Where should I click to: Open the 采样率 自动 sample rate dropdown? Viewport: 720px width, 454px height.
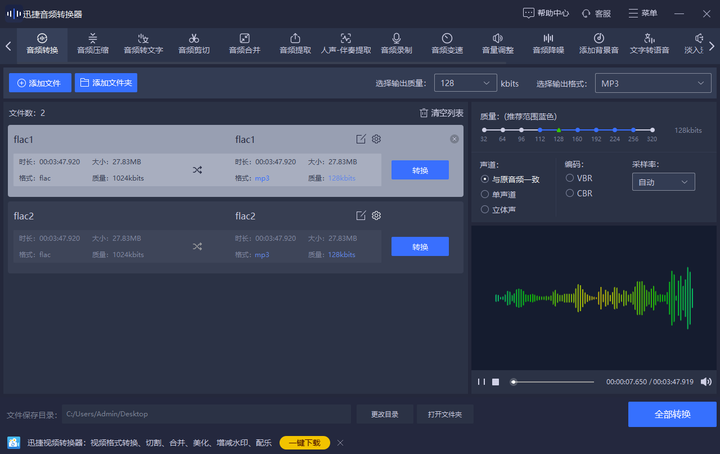(664, 182)
